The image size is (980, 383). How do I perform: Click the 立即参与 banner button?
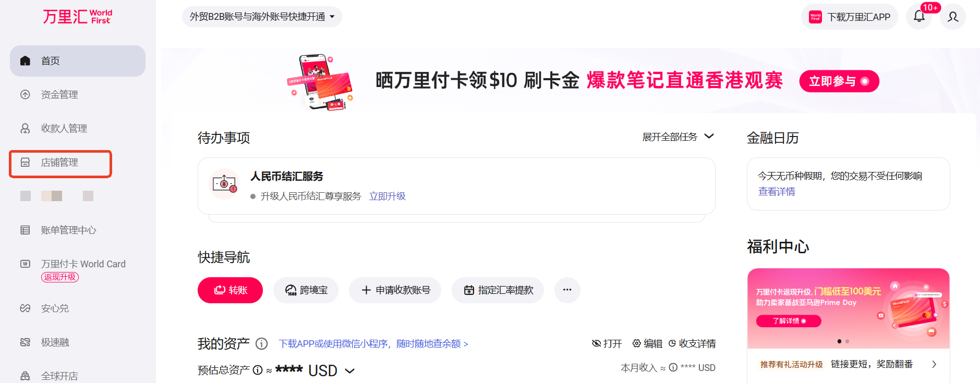tap(839, 81)
